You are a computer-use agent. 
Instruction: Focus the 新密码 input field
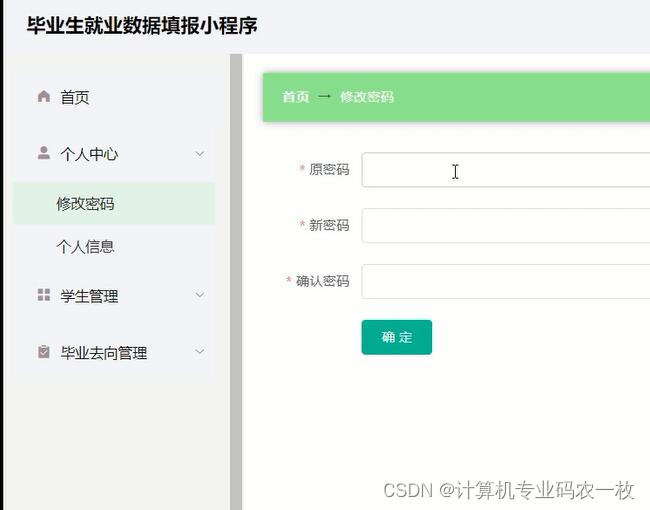coord(506,226)
